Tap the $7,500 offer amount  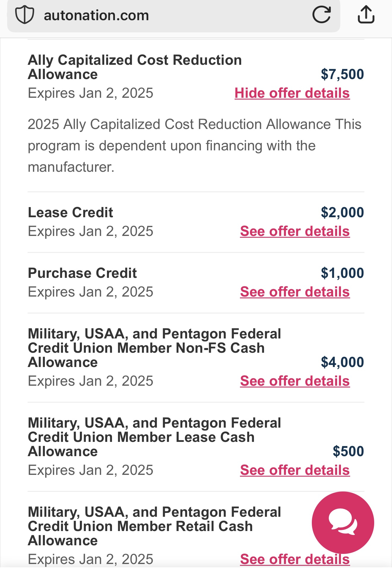(342, 74)
